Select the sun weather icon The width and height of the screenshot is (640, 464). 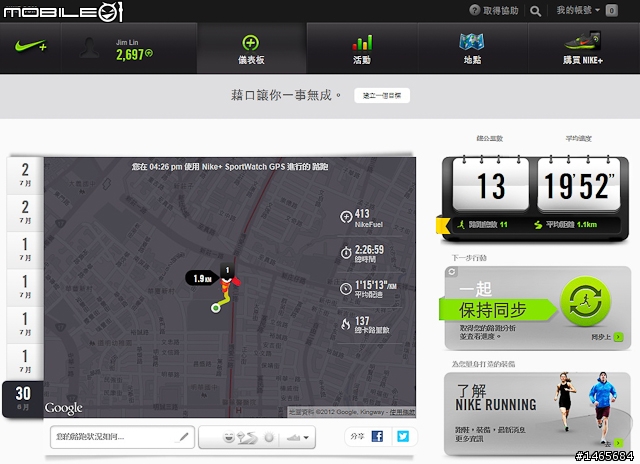click(x=269, y=437)
